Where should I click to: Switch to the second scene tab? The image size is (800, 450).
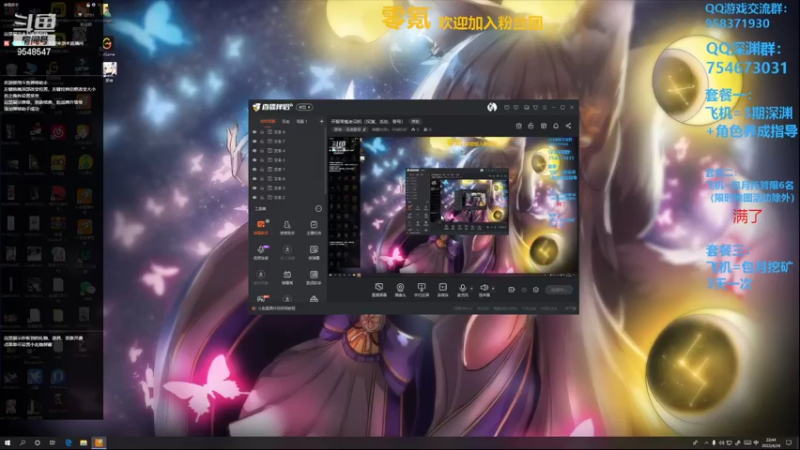point(286,121)
